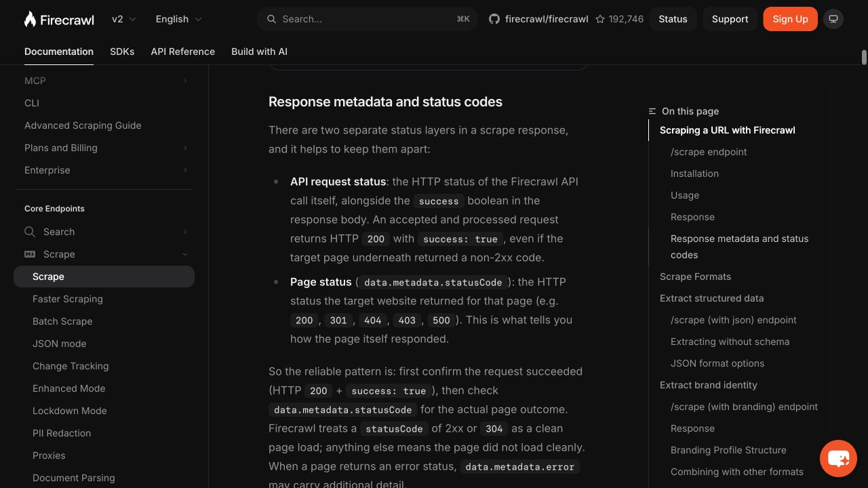Image resolution: width=868 pixels, height=488 pixels.
Task: Expand the MCP sidebar section
Action: pos(185,81)
